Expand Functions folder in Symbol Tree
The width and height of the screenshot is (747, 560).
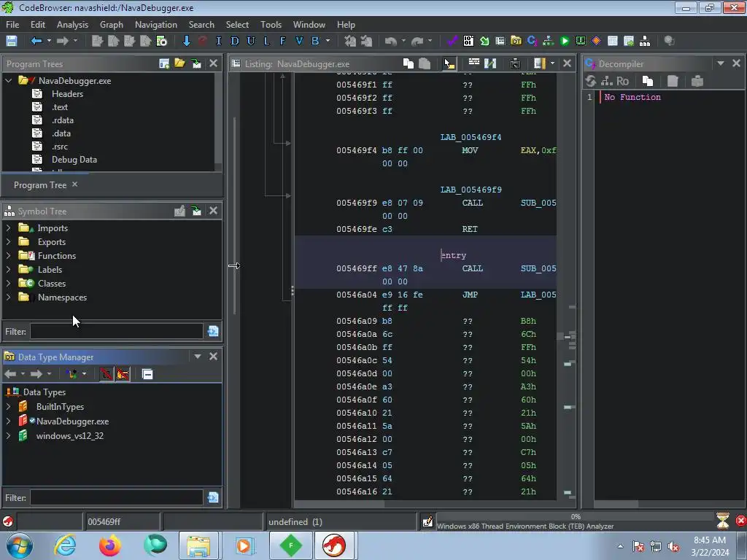point(8,256)
